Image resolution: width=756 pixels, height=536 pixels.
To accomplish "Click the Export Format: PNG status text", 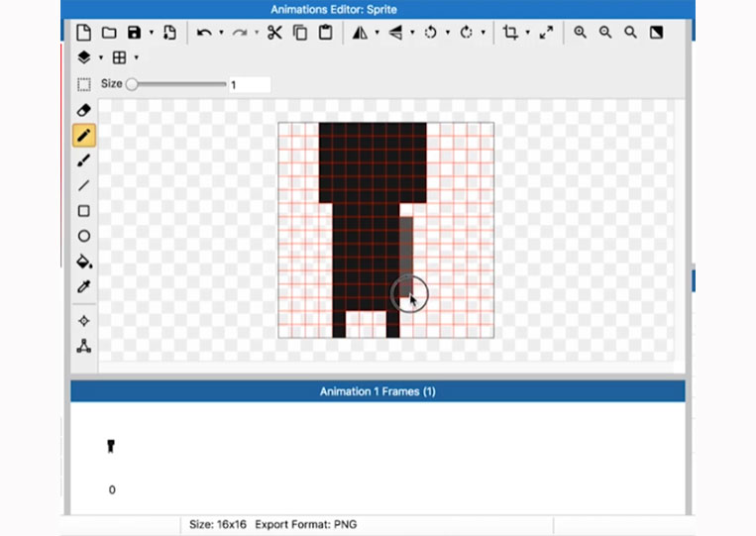I will pyautogui.click(x=306, y=524).
